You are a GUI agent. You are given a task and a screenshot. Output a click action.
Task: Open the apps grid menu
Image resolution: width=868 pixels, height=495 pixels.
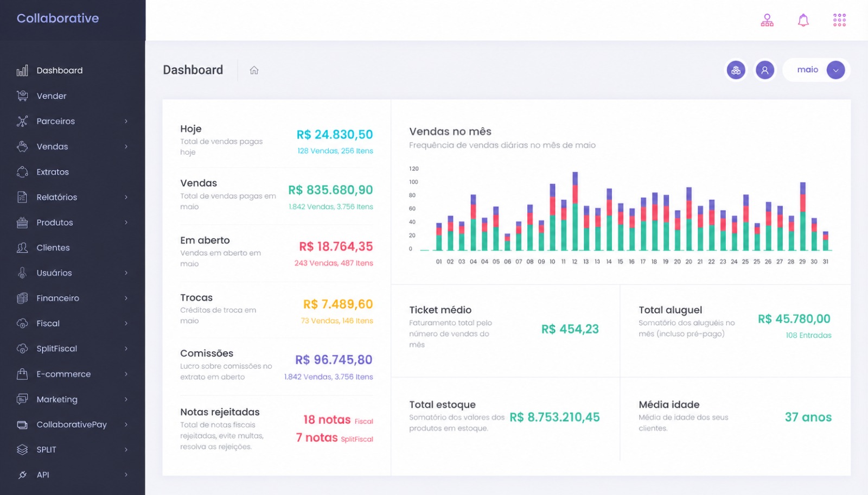click(839, 20)
